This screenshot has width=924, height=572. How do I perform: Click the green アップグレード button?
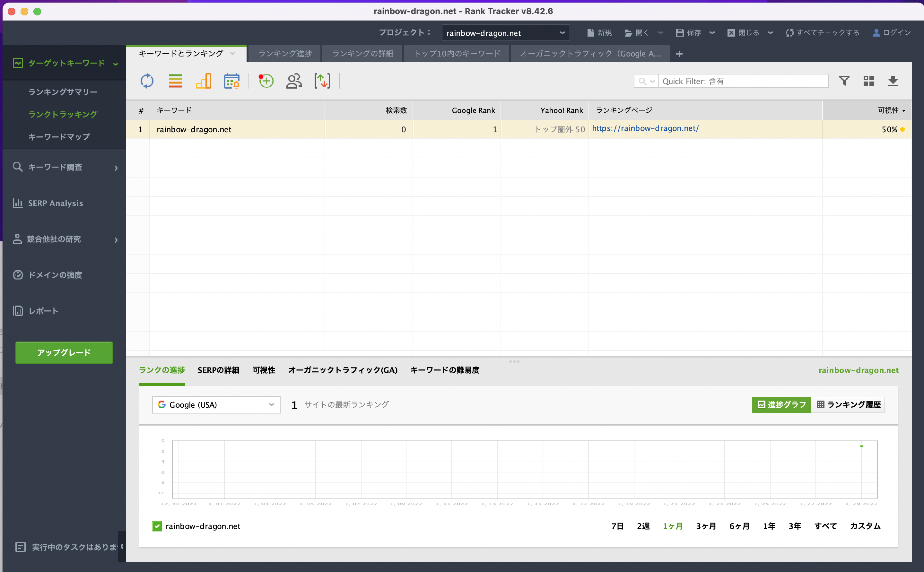pos(64,352)
